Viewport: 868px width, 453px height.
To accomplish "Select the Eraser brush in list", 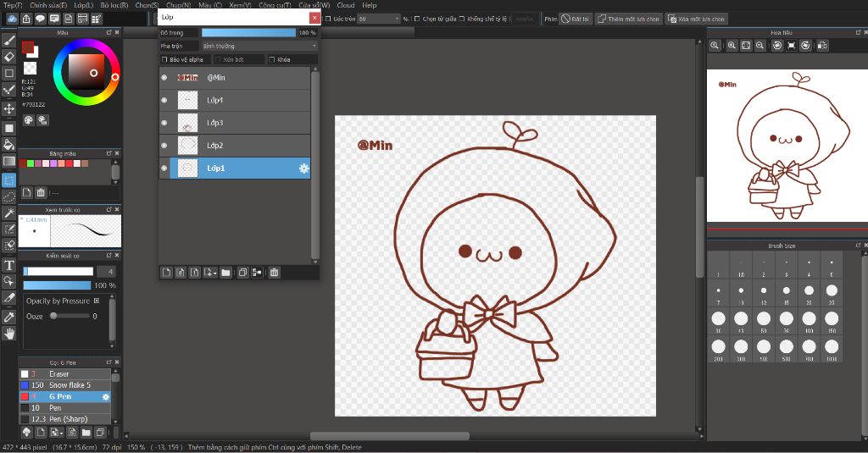I will pos(65,374).
